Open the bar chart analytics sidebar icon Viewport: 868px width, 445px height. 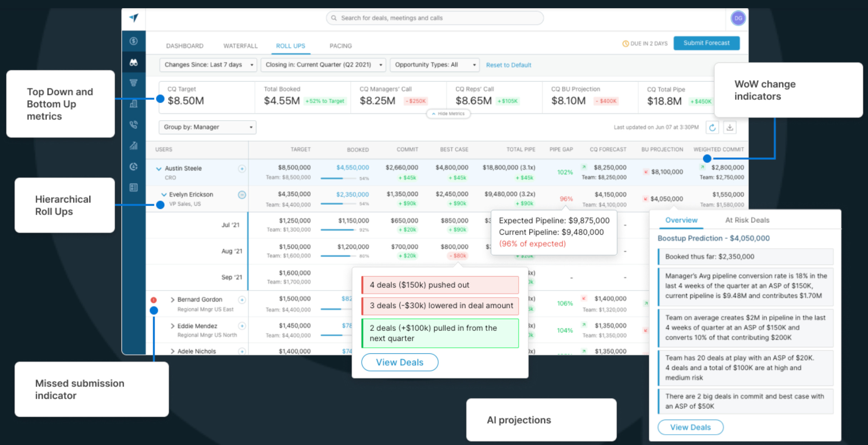[134, 146]
